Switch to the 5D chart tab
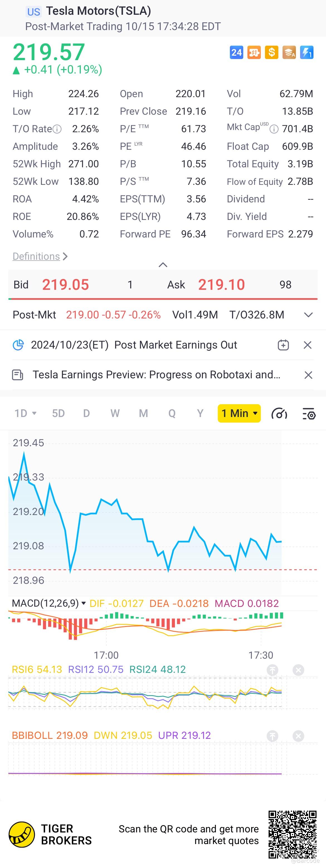Screen dimensions: 326x868 (58, 413)
